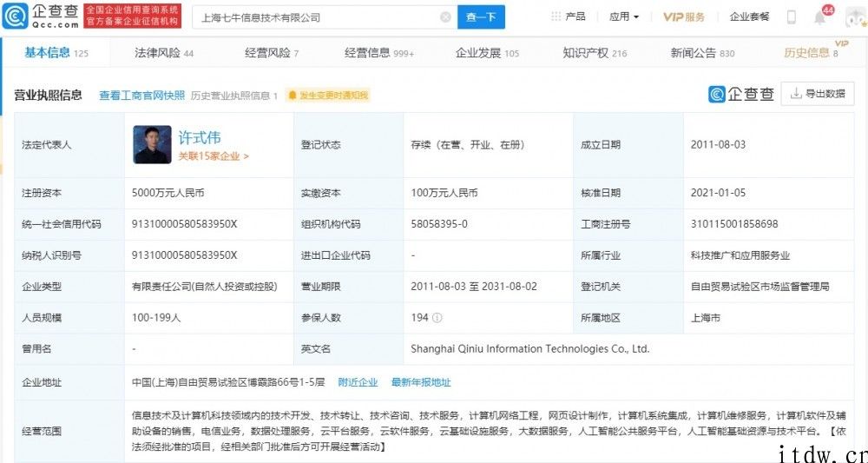Click 查看工商官网快照 link
Screen dimensions: 868x463
pyautogui.click(x=141, y=96)
